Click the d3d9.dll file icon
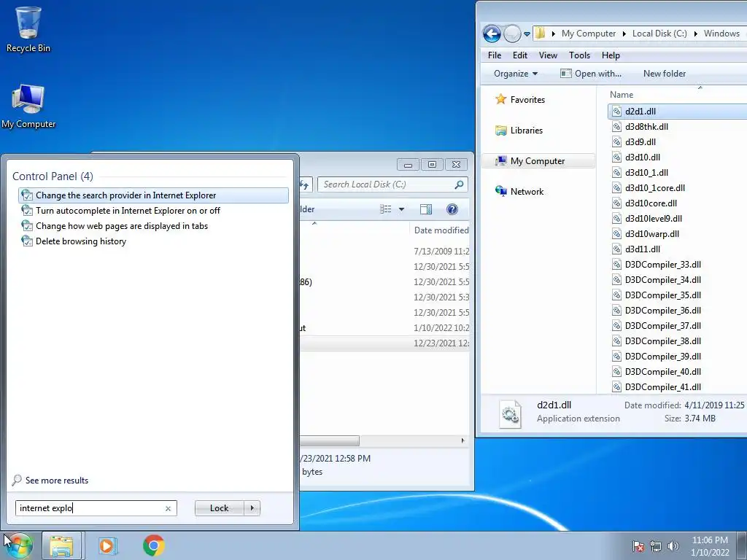 pos(616,142)
